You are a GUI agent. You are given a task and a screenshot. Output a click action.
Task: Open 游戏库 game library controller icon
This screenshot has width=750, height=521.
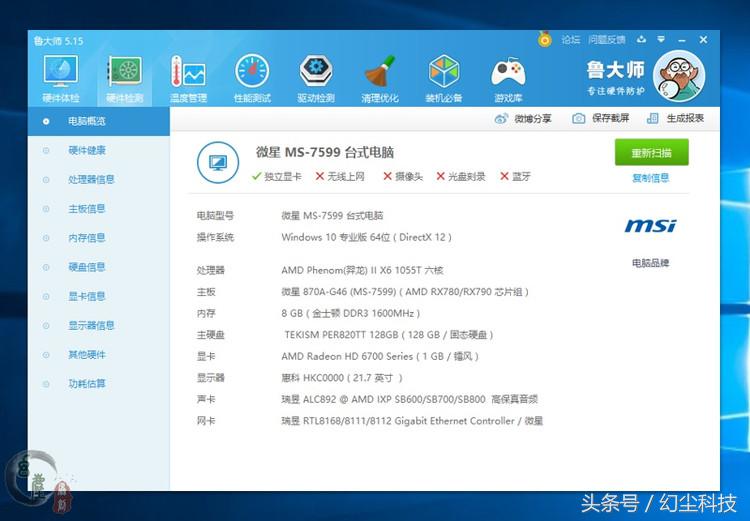click(x=507, y=79)
